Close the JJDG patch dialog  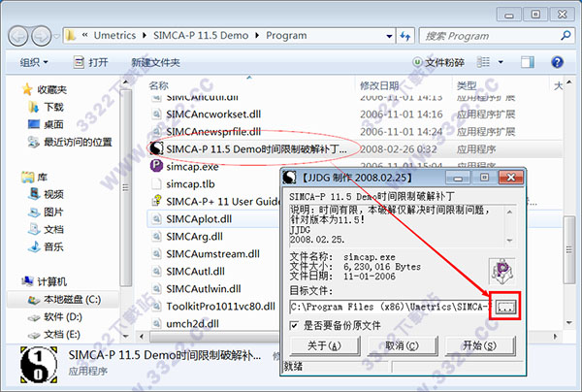pos(511,178)
